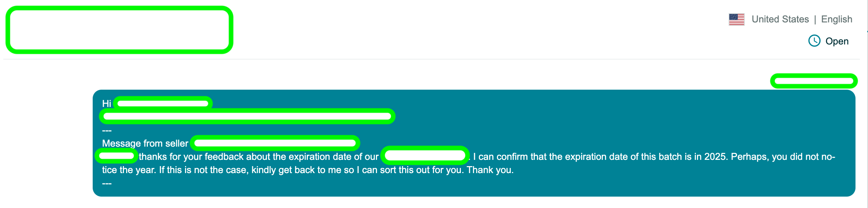The image size is (868, 208).
Task: Click the Message from seller text
Action: pos(145,143)
